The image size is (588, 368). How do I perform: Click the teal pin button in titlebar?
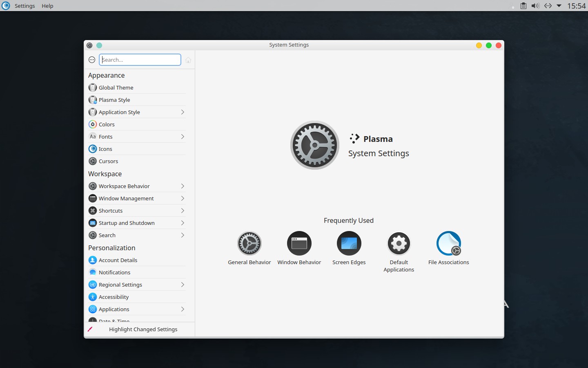[99, 45]
